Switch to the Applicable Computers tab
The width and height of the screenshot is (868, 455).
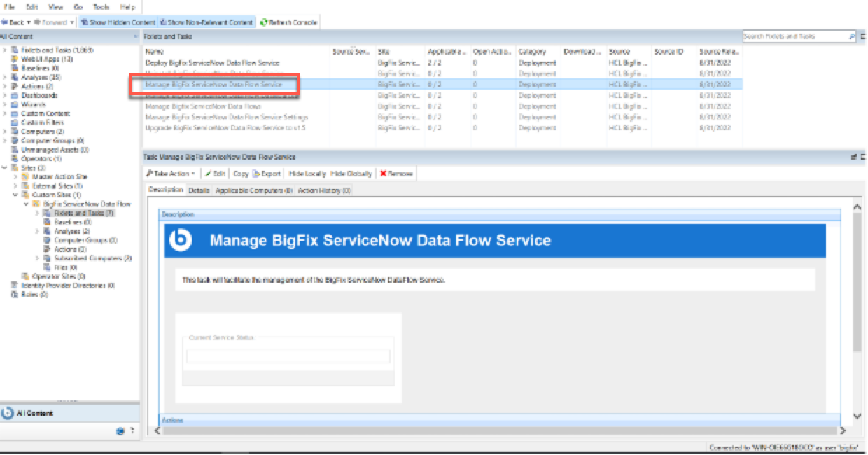254,190
